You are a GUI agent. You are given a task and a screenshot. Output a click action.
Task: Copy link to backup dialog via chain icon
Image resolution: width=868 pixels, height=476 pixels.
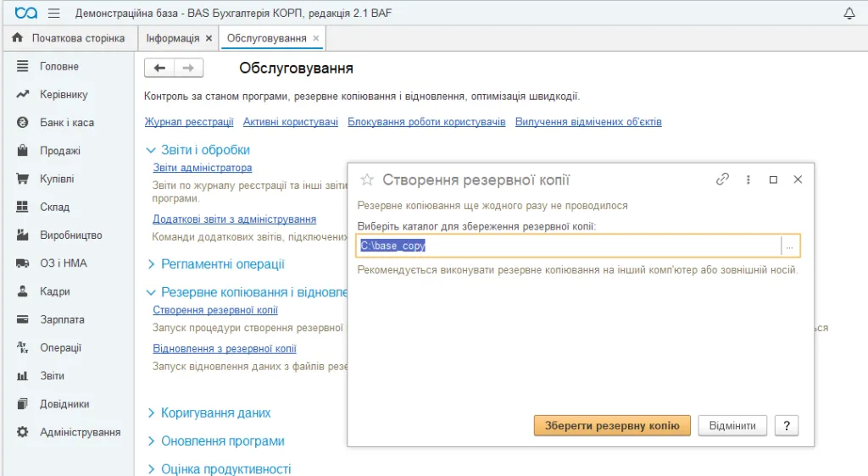[722, 179]
